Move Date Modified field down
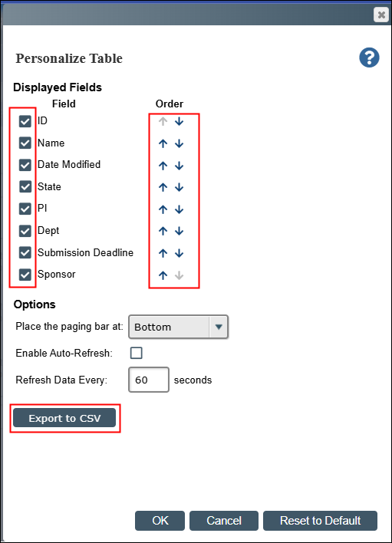Screen dimensions: 392x543 tap(179, 166)
